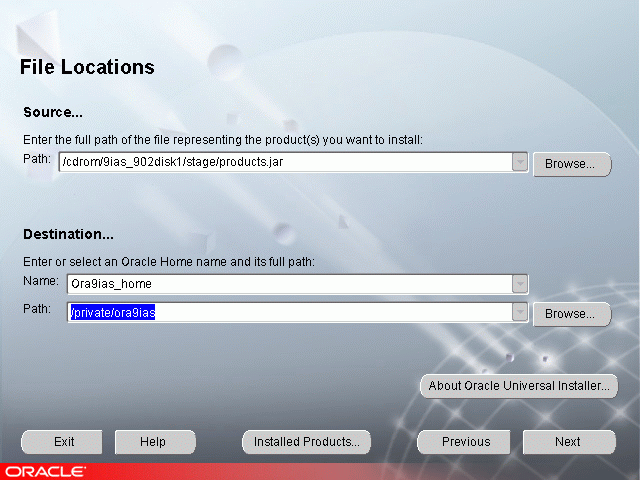Click the File Locations heading

click(x=87, y=67)
